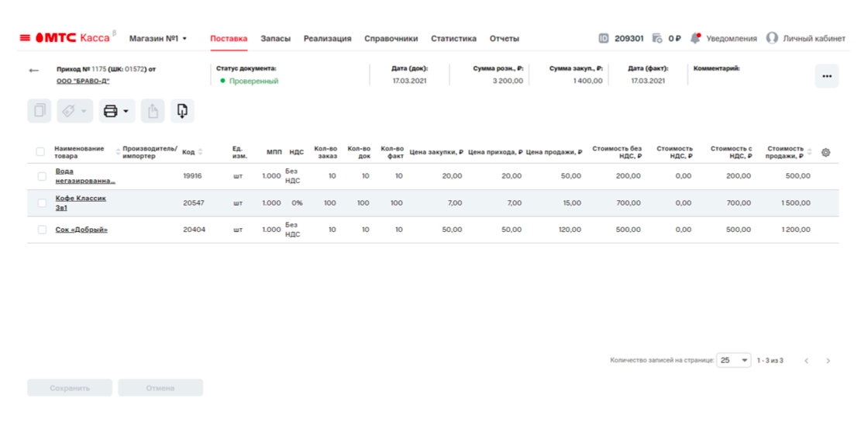This screenshot has width=868, height=436.
Task: Click the Сумма закуп. value 1 400,00
Action: (x=588, y=81)
